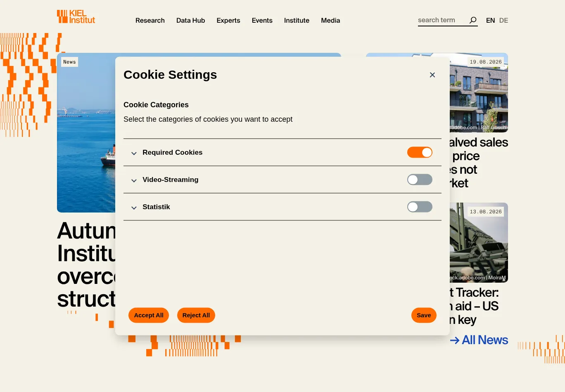Open the Experts menu
This screenshot has height=392, width=565.
[228, 20]
